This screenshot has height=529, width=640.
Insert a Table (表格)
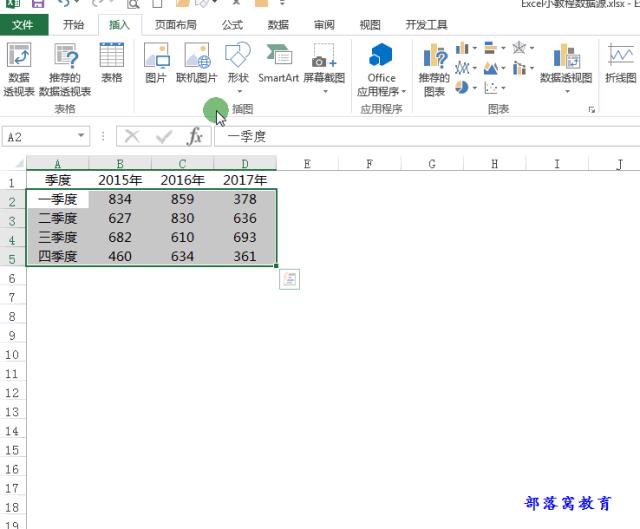[x=111, y=62]
